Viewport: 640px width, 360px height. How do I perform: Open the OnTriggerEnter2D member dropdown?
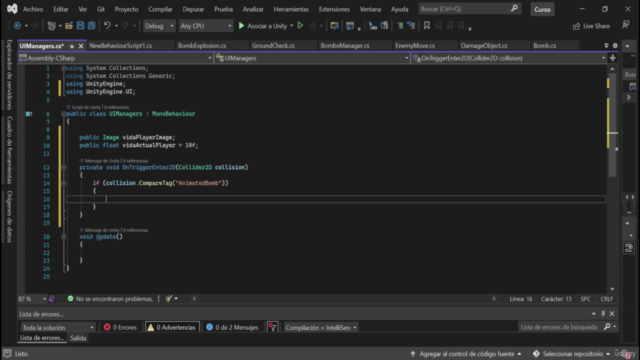pyautogui.click(x=509, y=58)
